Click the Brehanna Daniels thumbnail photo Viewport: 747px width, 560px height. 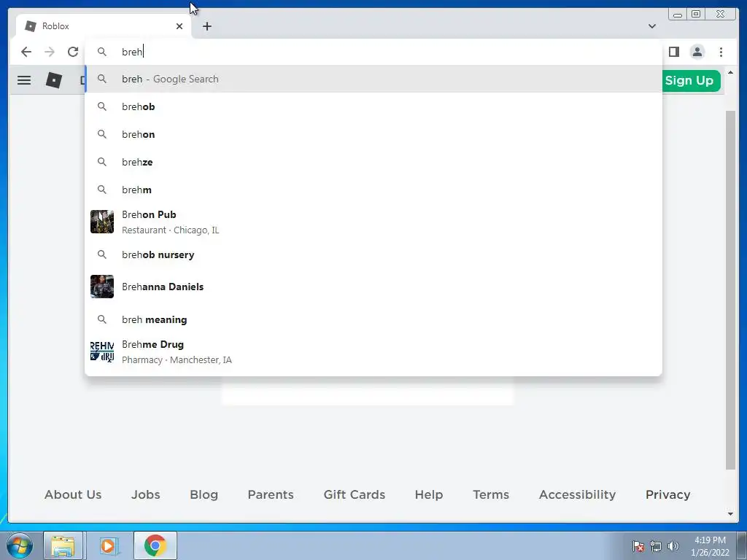point(102,287)
